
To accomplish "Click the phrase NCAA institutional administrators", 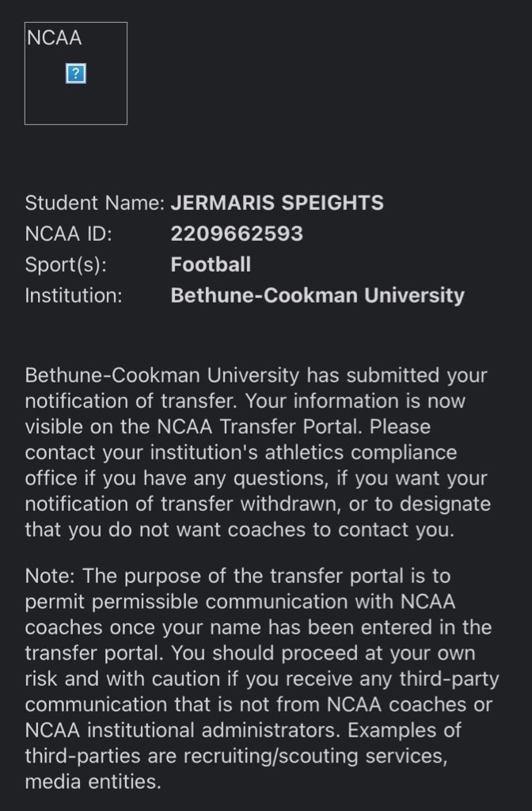I will point(183,730).
